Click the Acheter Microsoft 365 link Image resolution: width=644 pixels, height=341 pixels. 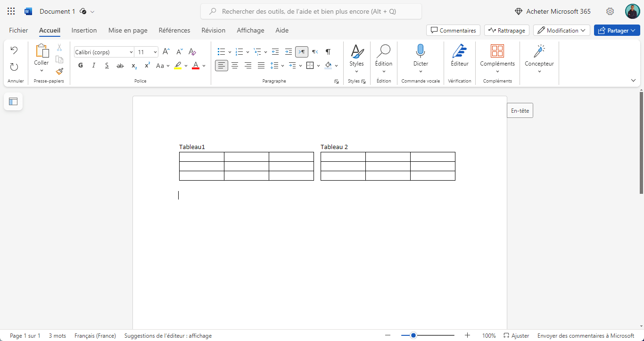pyautogui.click(x=553, y=11)
